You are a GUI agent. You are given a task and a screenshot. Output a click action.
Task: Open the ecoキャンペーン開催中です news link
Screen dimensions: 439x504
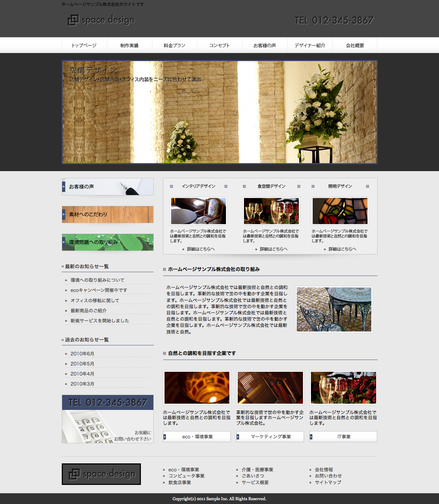pyautogui.click(x=99, y=290)
